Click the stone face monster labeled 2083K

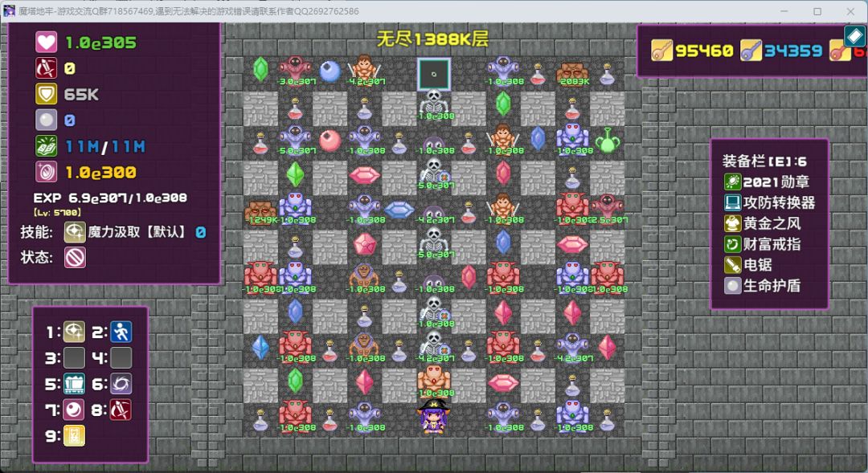(572, 74)
